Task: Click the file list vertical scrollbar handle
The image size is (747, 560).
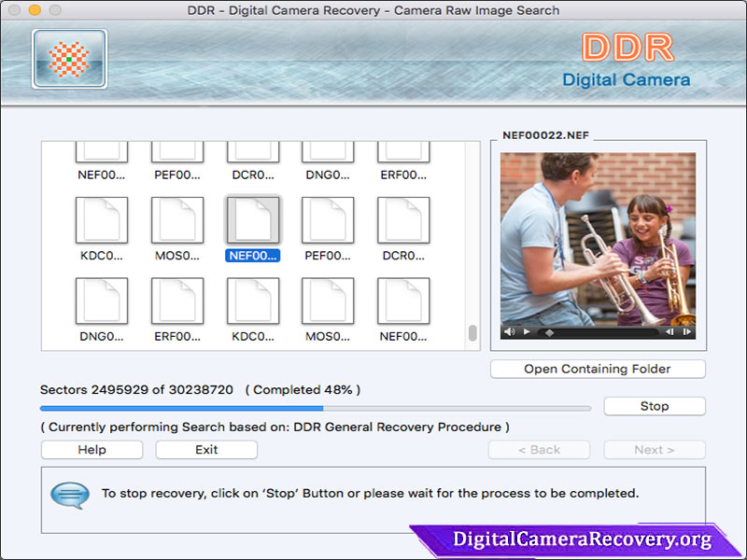Action: click(x=472, y=333)
